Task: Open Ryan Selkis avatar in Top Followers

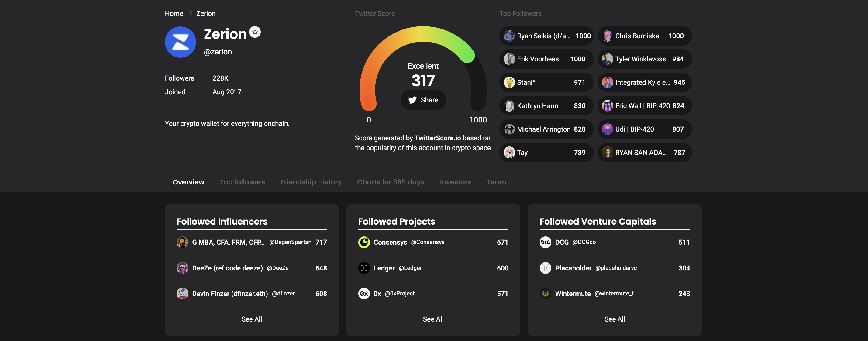Action: [x=509, y=36]
